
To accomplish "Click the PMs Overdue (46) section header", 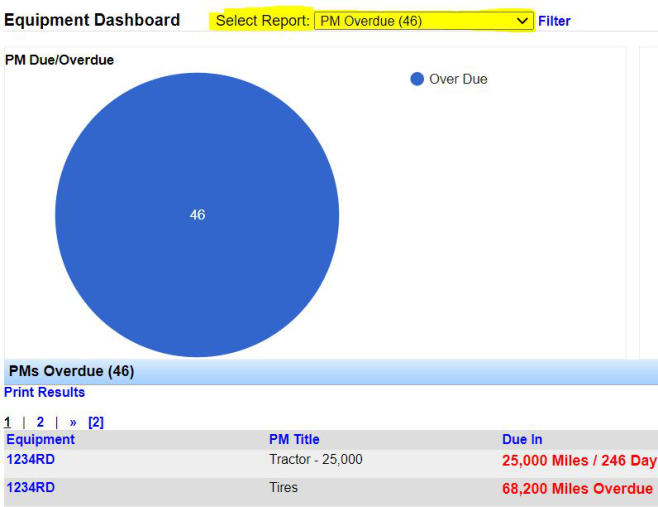I will click(71, 371).
